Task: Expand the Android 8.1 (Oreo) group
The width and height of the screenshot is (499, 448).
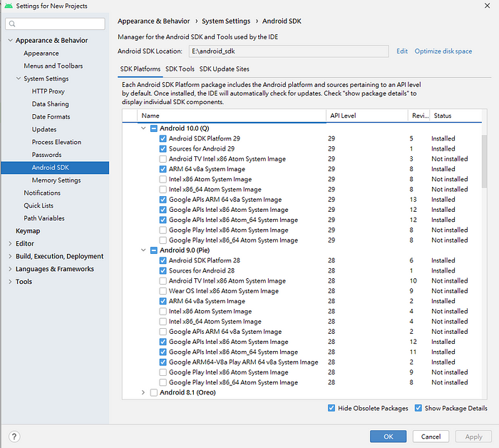Action: pyautogui.click(x=143, y=392)
